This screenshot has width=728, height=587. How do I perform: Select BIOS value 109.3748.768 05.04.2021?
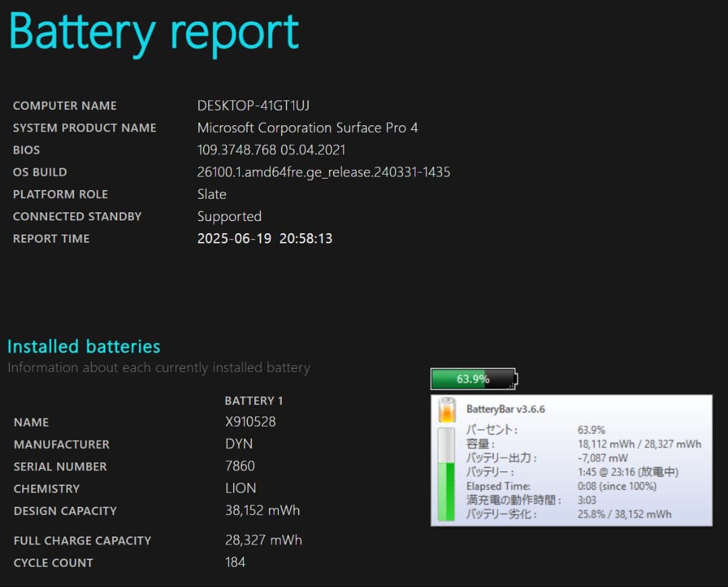(x=271, y=150)
